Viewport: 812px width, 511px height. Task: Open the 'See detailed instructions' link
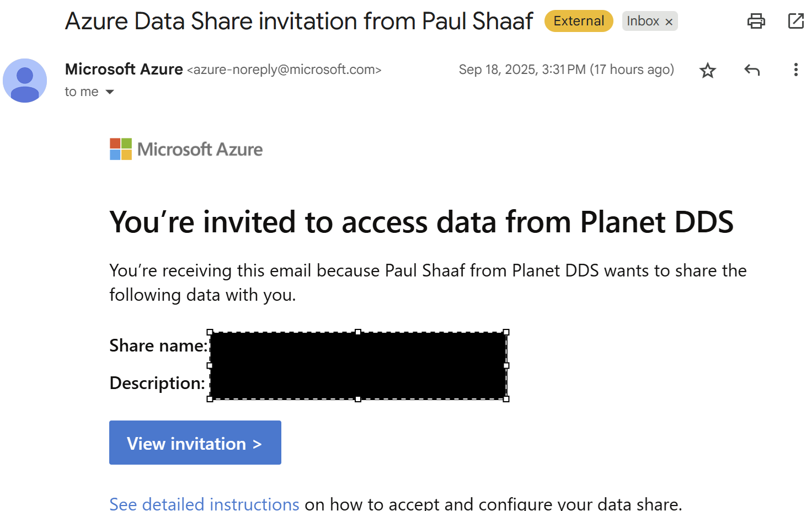204,503
